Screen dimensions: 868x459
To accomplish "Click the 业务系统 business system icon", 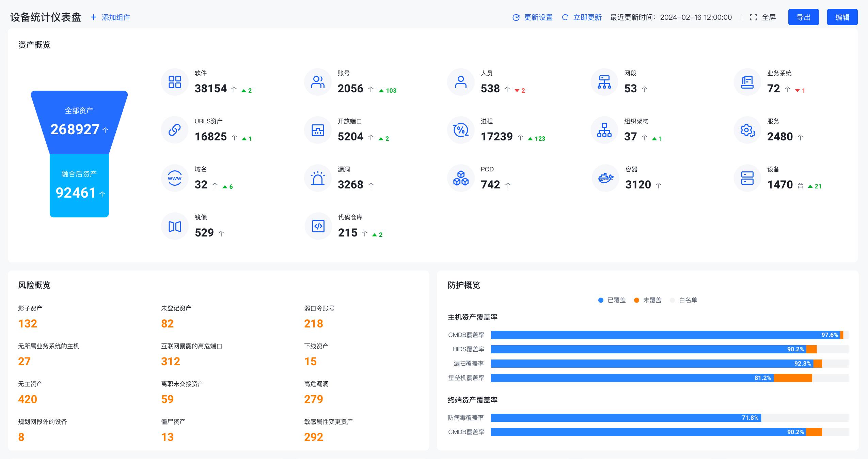I will coord(747,82).
